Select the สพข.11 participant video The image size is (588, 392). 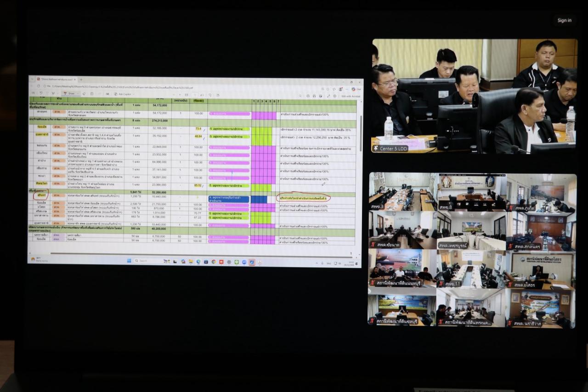[471, 269]
